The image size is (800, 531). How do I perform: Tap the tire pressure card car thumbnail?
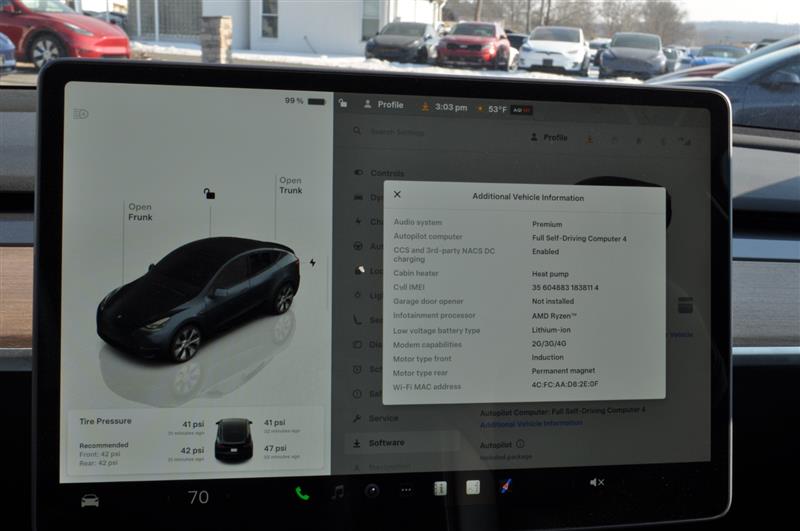pos(234,439)
